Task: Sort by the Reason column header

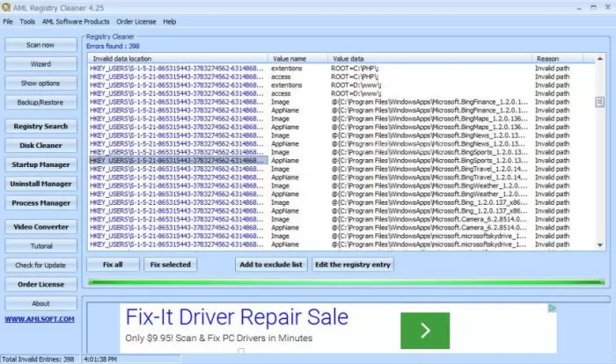Action: [x=557, y=59]
